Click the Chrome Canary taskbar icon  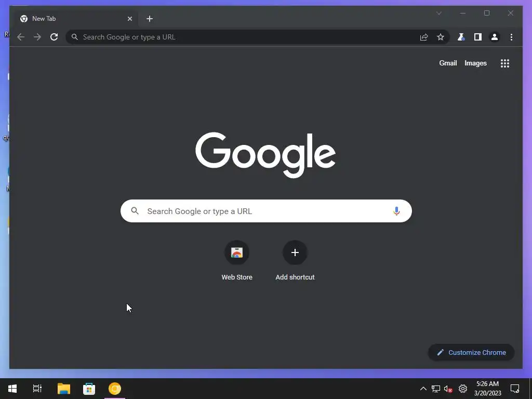pos(115,389)
